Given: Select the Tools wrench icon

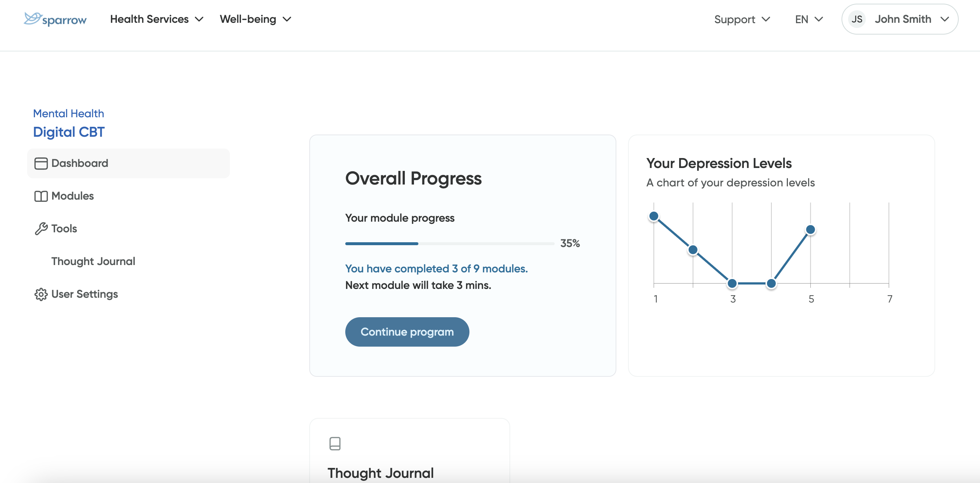Looking at the screenshot, I should pyautogui.click(x=41, y=228).
